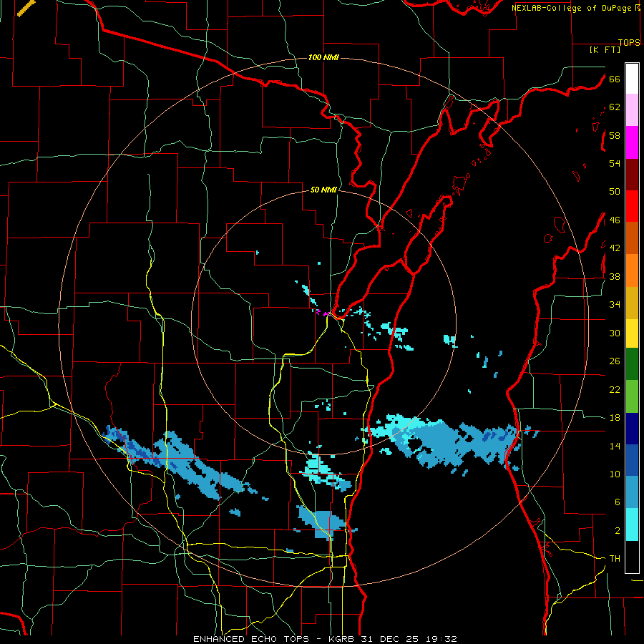Screen dimensions: 644x644
Task: Select the light green legend swatch
Action: tap(632, 396)
